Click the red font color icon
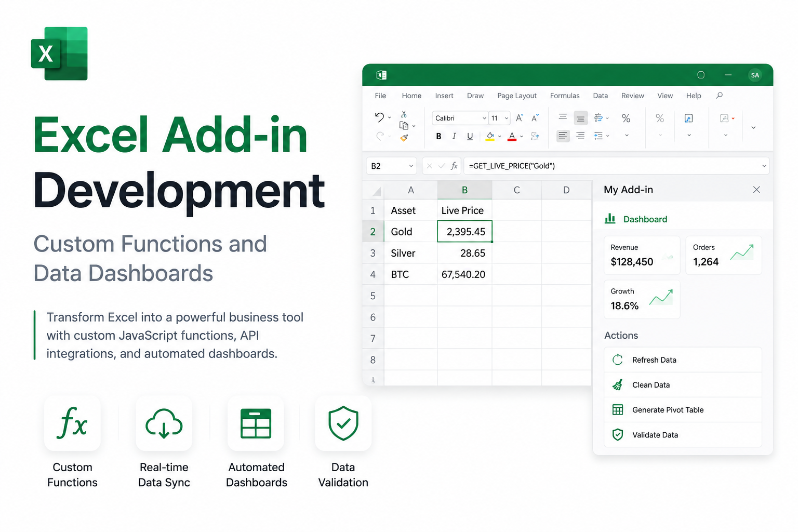 [x=512, y=136]
